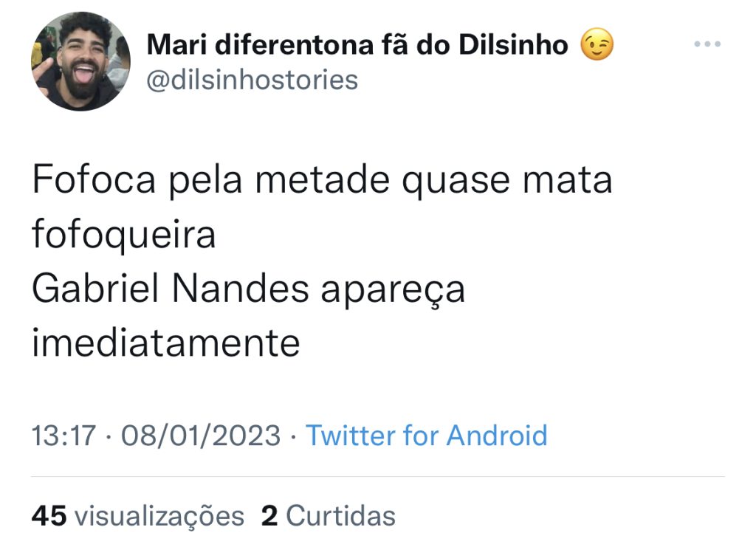Click 'Gabriel Nandes apareça' text line
This screenshot has width=756, height=550.
tap(248, 290)
